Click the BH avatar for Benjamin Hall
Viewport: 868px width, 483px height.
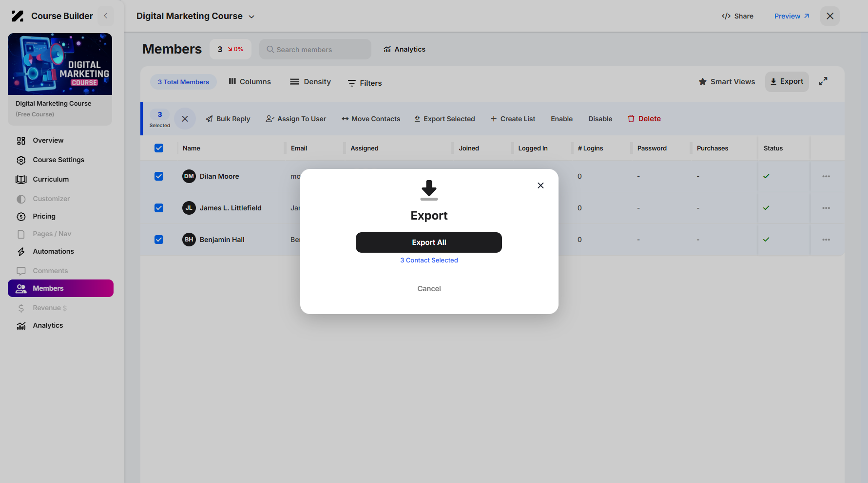pos(189,240)
